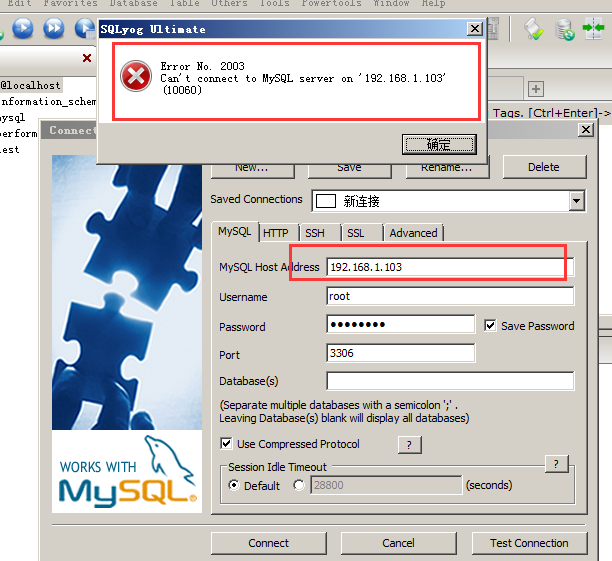
Task: Click the Password input field
Action: [400, 324]
